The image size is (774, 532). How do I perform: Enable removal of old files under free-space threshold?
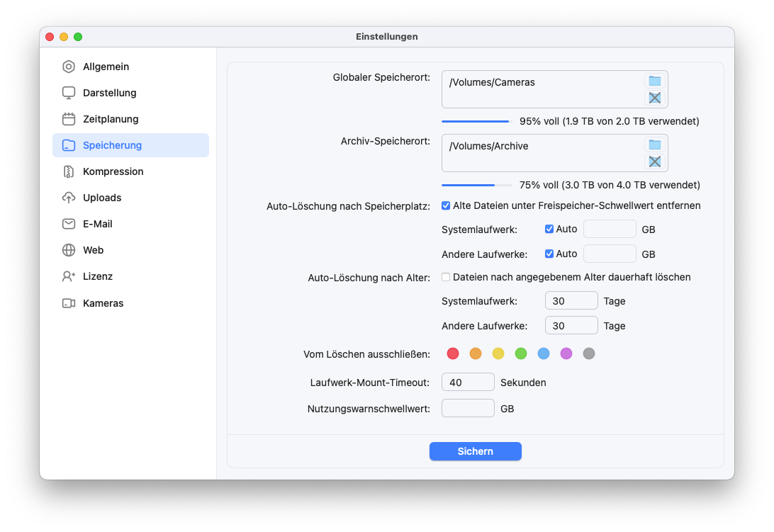pyautogui.click(x=446, y=205)
